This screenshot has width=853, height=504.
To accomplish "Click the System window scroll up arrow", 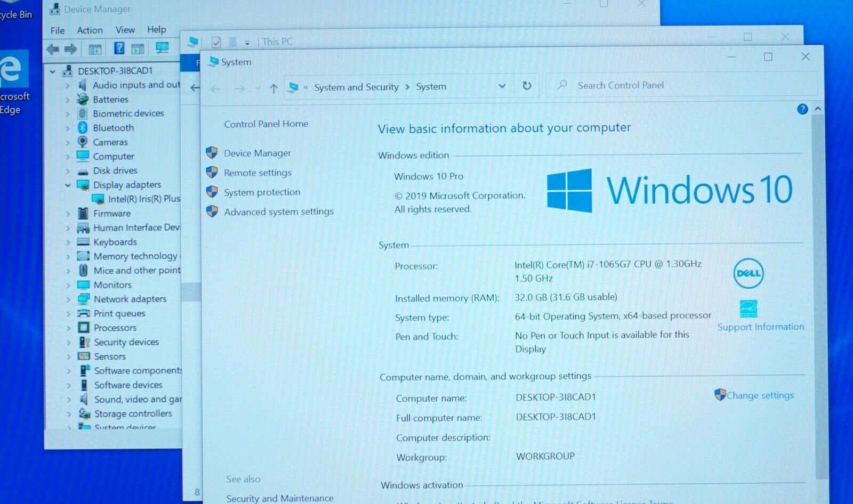I will pyautogui.click(x=818, y=109).
